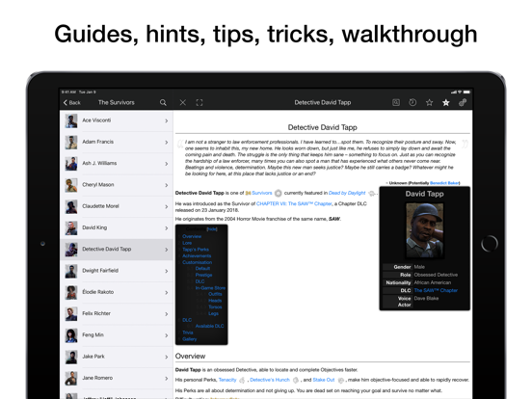Tap chevron next to Adam Francis
Viewport: 532px width, 399px height.
(167, 143)
